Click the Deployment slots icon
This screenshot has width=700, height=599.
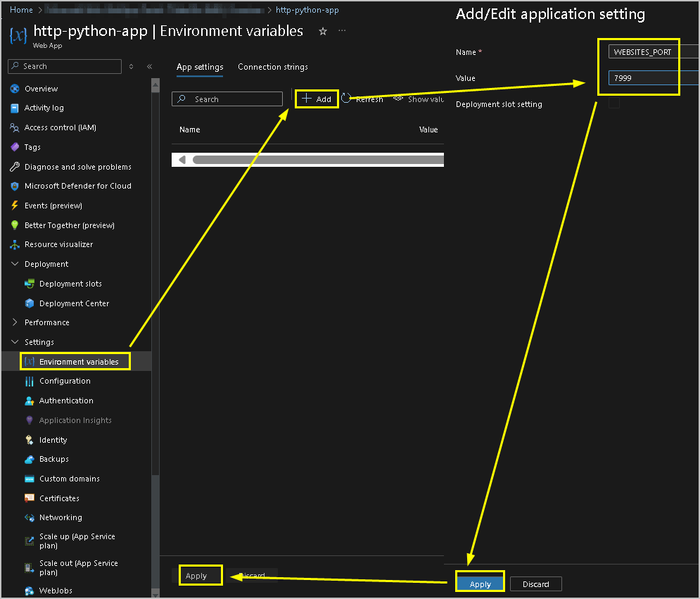pos(30,284)
